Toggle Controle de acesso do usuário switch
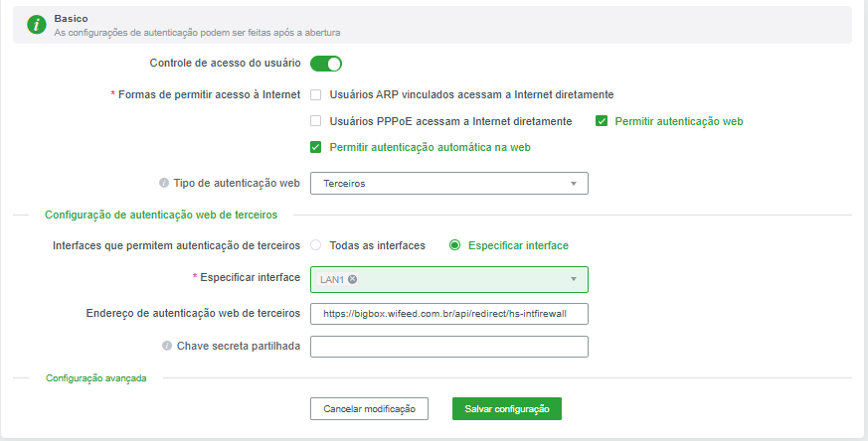868x441 pixels. pyautogui.click(x=326, y=64)
